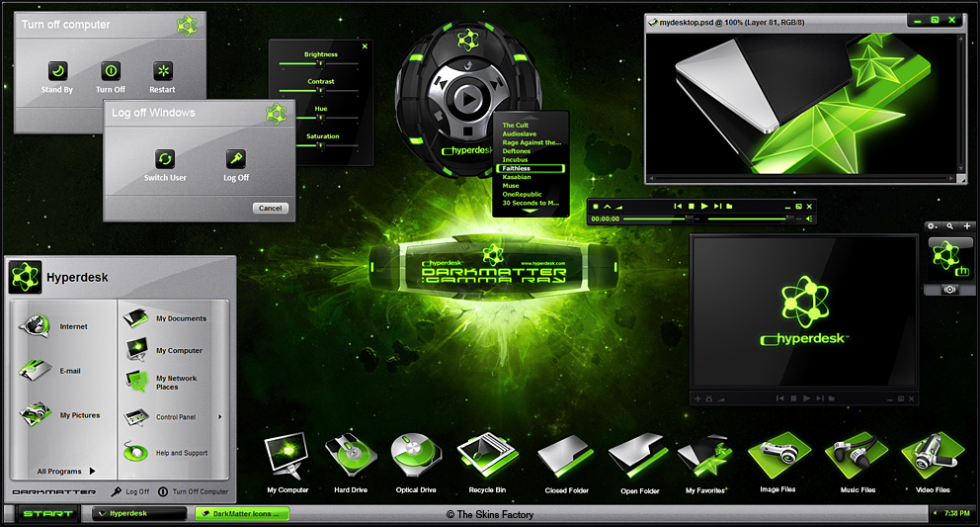Click the camera snapshot icon under the widget
The image size is (980, 527).
pyautogui.click(x=949, y=290)
